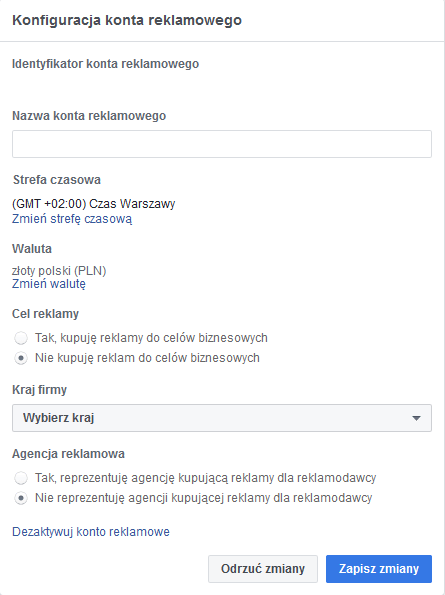Click the Konfiguracja konta reklamowego dialog title
The width and height of the screenshot is (445, 595).
[127, 20]
